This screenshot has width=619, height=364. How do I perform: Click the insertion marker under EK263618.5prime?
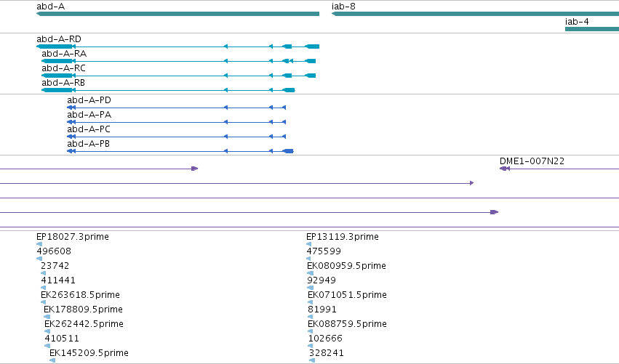click(x=44, y=302)
